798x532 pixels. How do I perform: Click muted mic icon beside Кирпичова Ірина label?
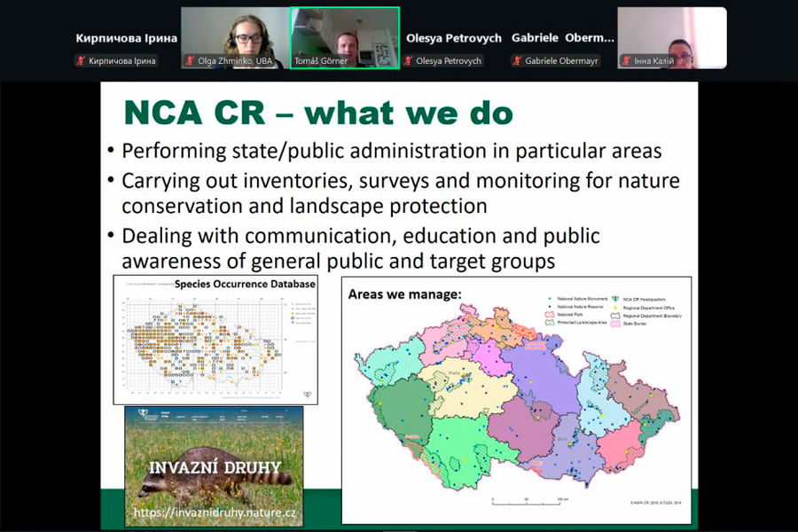tap(81, 61)
